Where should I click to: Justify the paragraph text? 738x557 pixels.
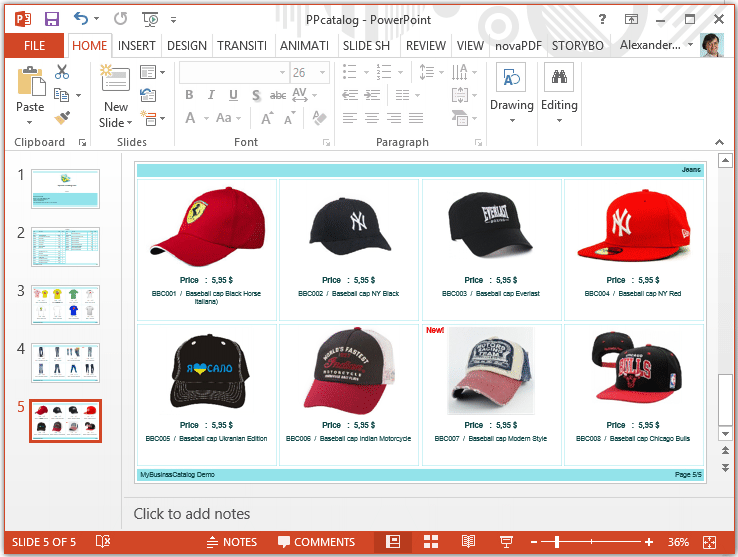[416, 117]
